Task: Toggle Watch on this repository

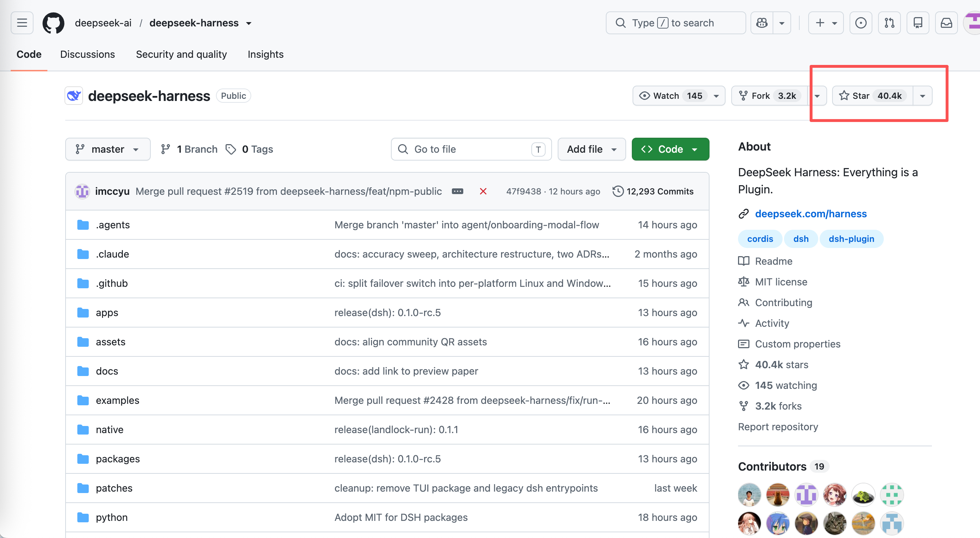Action: point(672,96)
